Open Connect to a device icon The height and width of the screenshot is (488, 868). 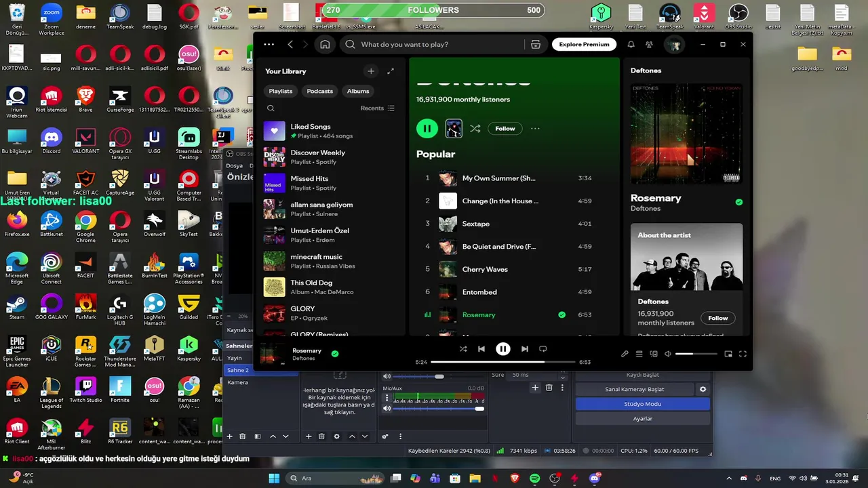pyautogui.click(x=654, y=354)
